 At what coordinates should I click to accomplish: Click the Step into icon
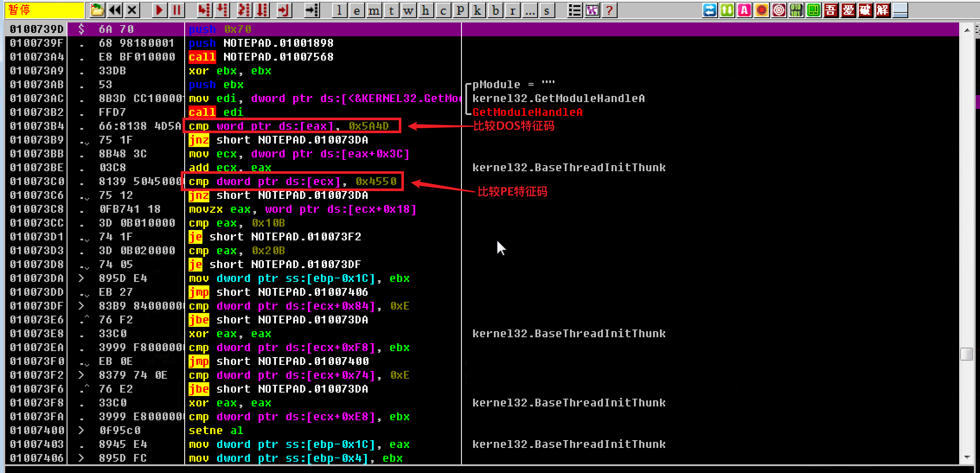[x=204, y=10]
